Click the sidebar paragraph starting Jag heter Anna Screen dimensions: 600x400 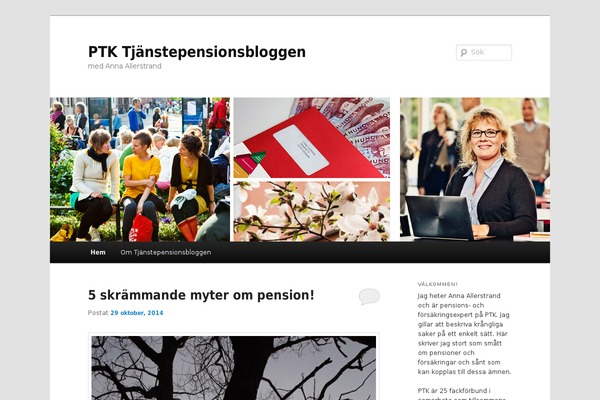(x=464, y=333)
